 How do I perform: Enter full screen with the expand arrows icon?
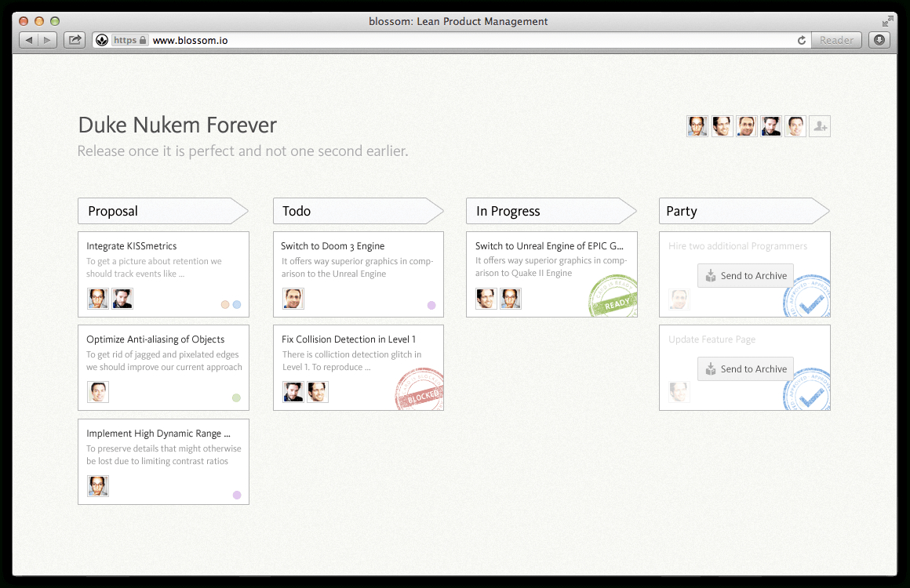coord(887,21)
